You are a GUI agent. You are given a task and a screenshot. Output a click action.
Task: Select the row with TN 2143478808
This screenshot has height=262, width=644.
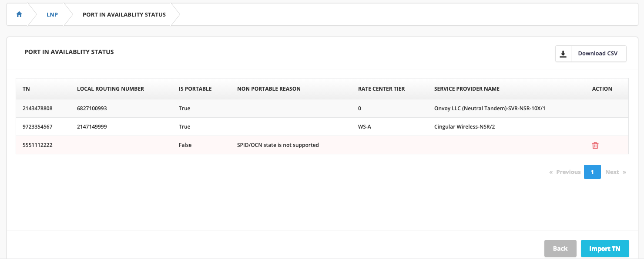(x=37, y=108)
